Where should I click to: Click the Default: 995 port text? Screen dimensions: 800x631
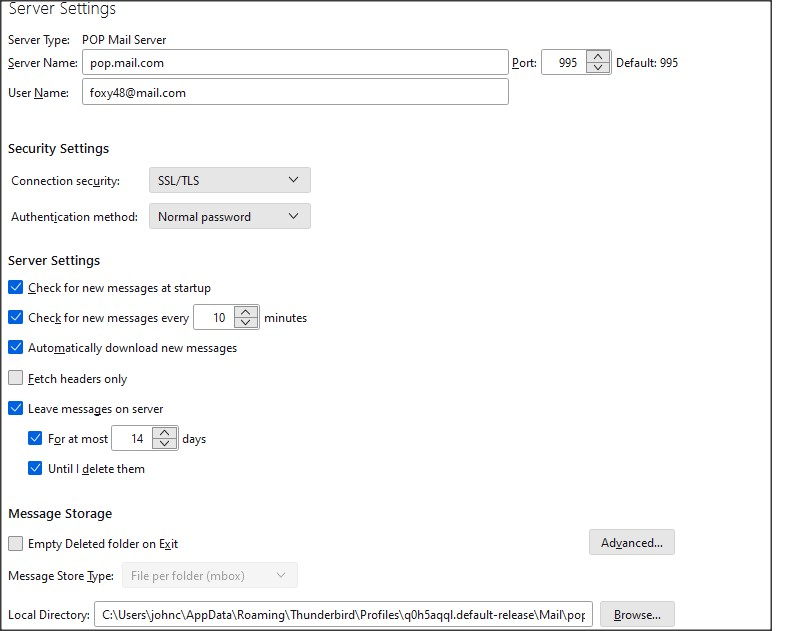point(647,63)
